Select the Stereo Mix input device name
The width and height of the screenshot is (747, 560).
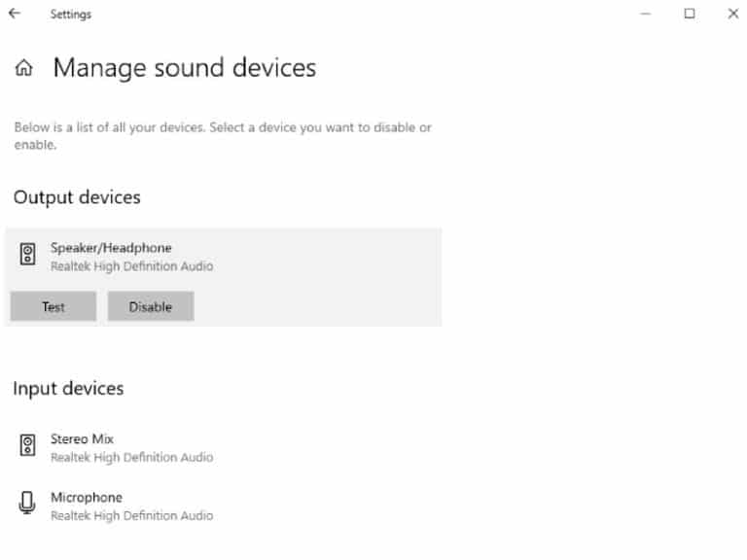click(x=82, y=438)
